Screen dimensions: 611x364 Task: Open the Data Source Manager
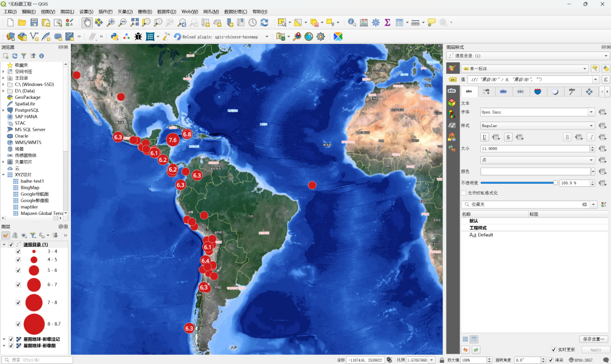pyautogui.click(x=10, y=37)
